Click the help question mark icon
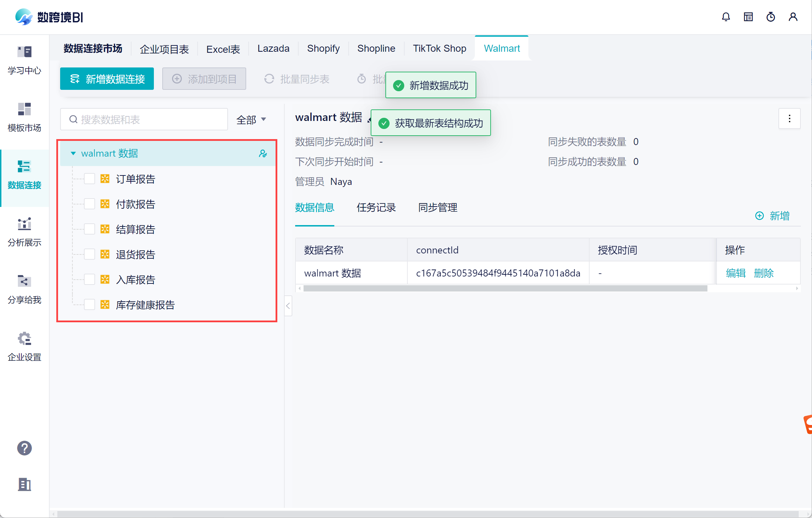The height and width of the screenshot is (518, 812). point(24,448)
